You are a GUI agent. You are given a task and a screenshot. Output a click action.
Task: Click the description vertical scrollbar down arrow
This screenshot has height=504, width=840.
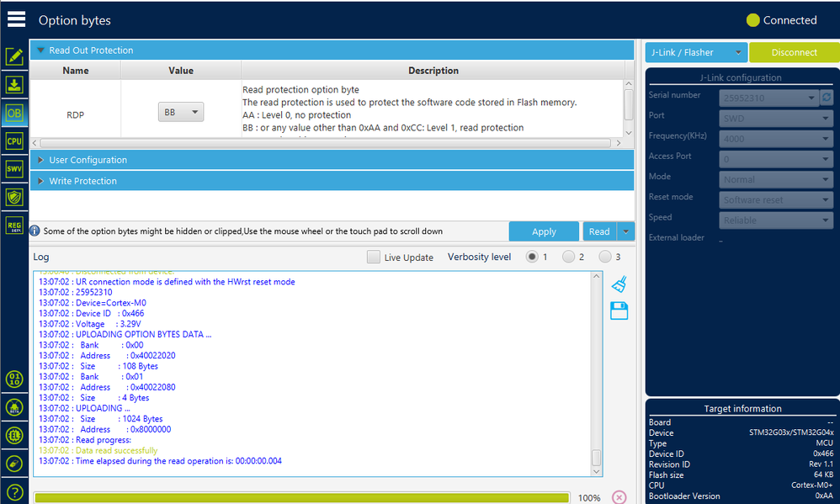pos(629,133)
